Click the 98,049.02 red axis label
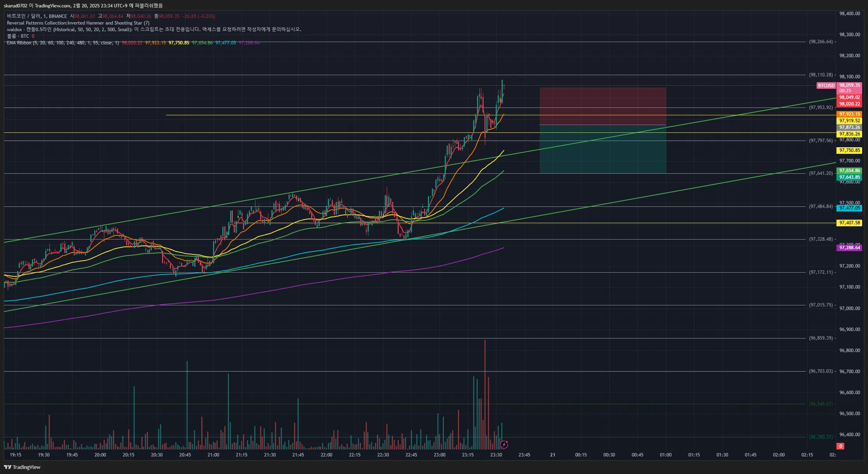Image resolution: width=868 pixels, height=474 pixels. pyautogui.click(x=850, y=97)
